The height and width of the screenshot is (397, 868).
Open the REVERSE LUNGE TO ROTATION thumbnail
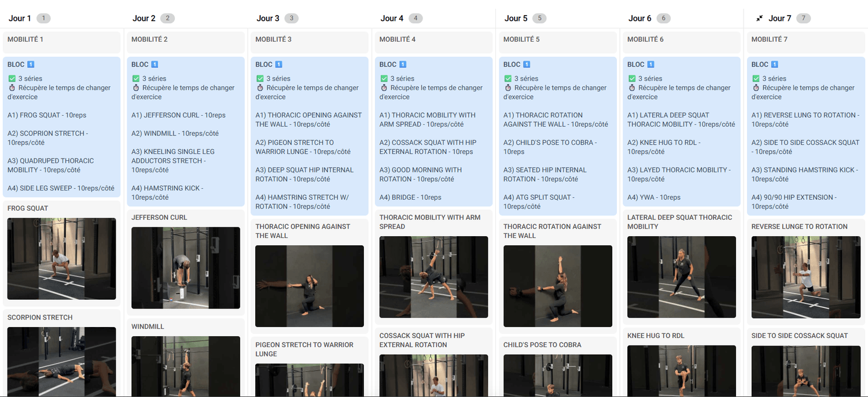coord(806,277)
